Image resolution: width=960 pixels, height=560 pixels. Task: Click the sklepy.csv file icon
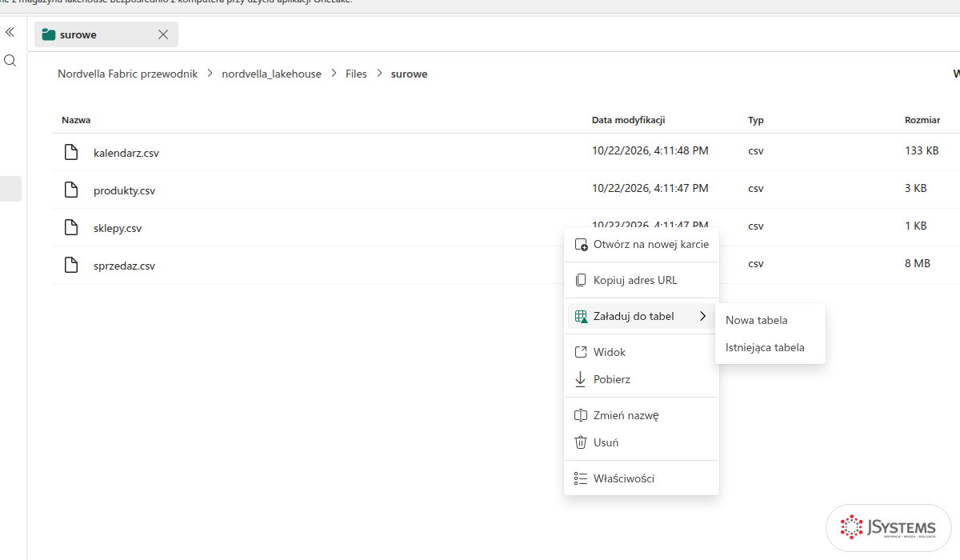tap(71, 227)
